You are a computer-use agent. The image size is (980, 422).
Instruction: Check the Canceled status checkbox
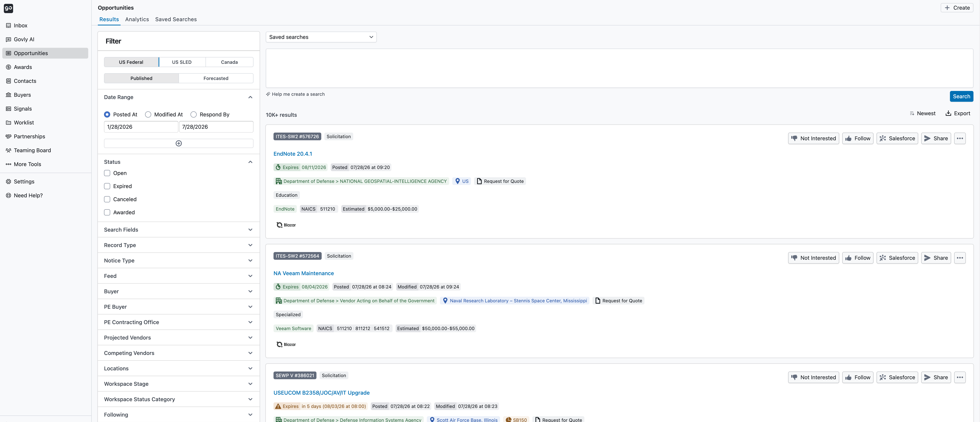click(x=107, y=199)
